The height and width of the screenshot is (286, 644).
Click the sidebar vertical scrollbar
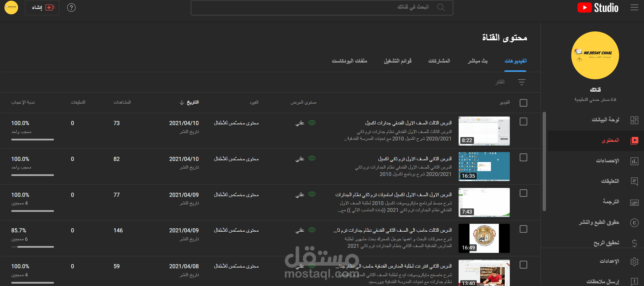tap(544, 161)
